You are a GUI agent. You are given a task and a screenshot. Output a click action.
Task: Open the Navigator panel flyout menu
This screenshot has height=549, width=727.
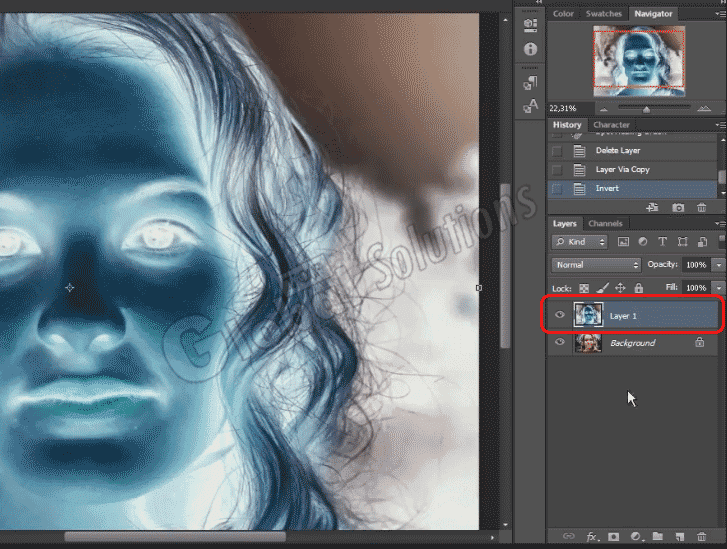point(720,14)
